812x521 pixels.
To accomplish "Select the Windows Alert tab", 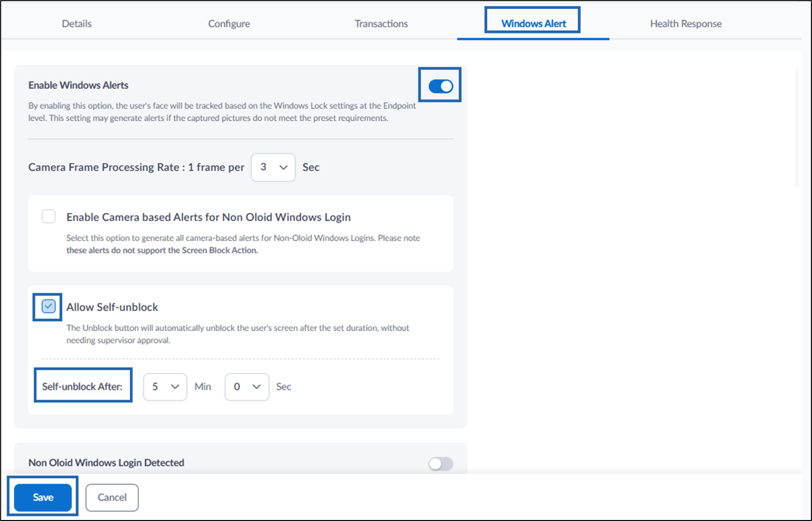I will (533, 24).
